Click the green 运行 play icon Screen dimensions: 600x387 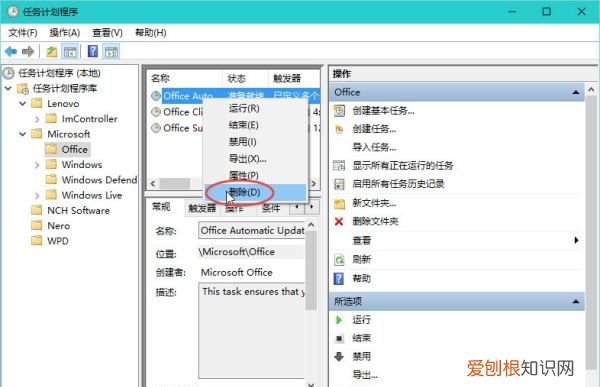(x=339, y=320)
